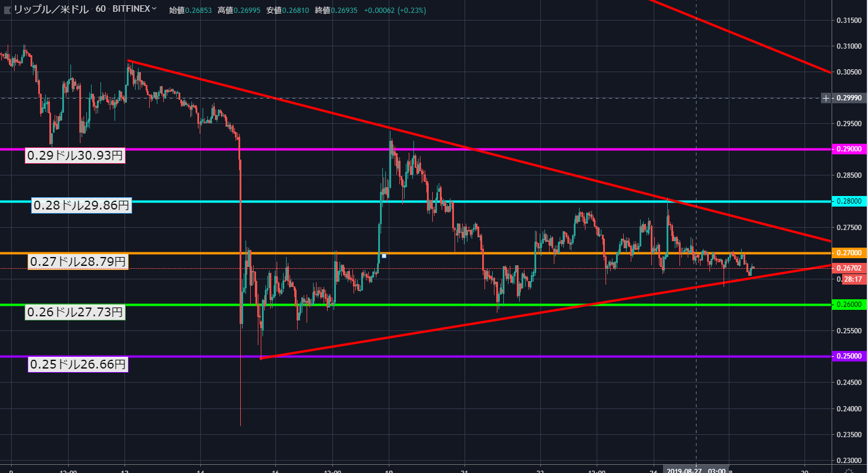Click the magenta 0.29000 price axis tag

pyautogui.click(x=849, y=150)
